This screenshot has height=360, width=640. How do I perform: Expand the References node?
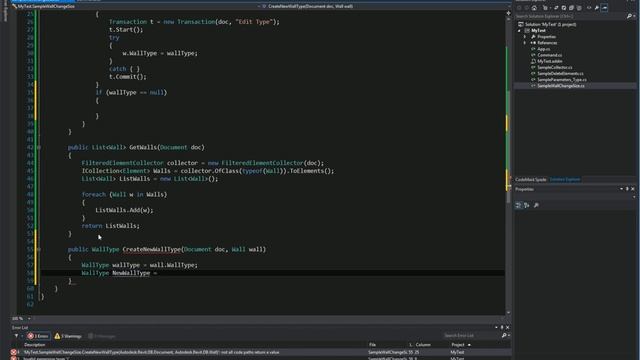pyautogui.click(x=525, y=43)
